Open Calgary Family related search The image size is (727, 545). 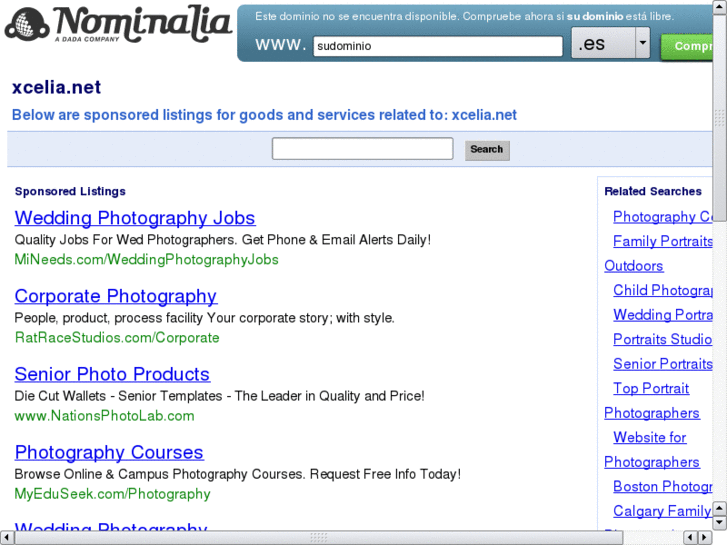(663, 511)
